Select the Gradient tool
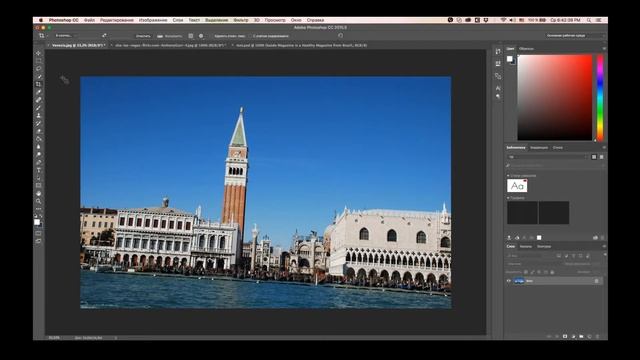This screenshot has width=640, height=360. [x=39, y=139]
